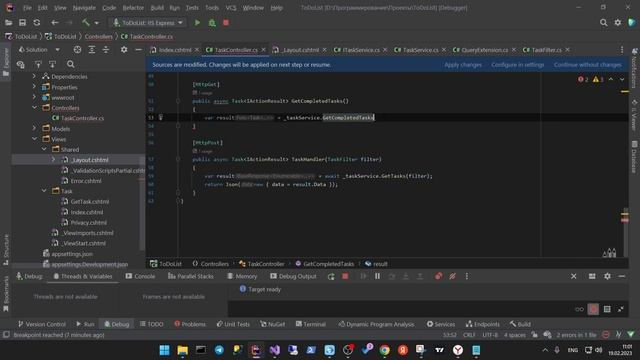This screenshot has width=640, height=360.
Task: Click the green Run button
Action: [197, 23]
